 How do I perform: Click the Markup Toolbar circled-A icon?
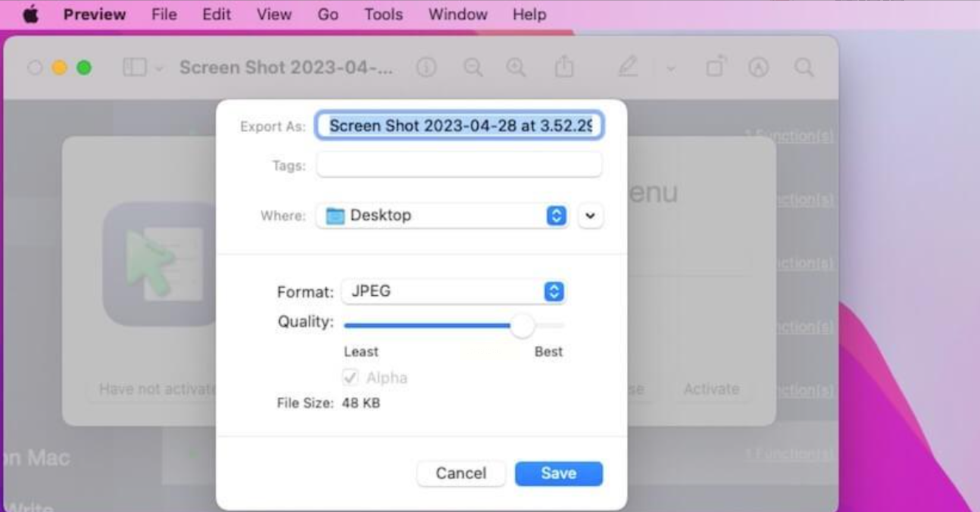pyautogui.click(x=758, y=67)
